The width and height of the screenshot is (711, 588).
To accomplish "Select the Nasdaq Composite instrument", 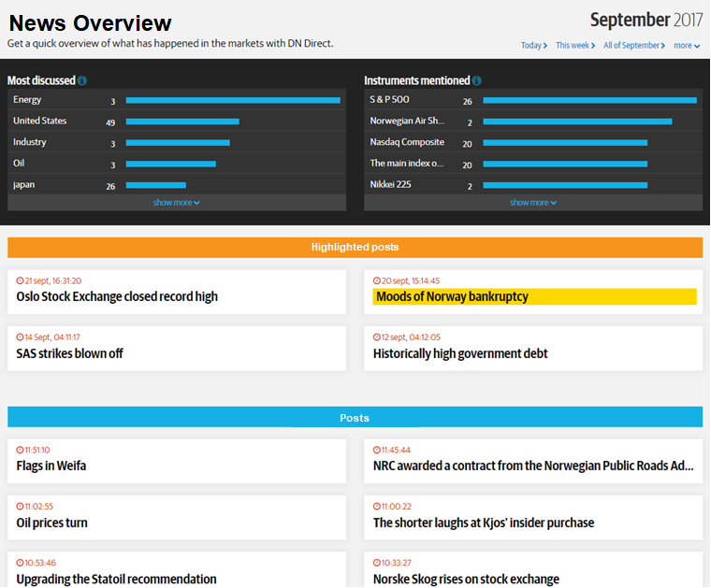I will 533,142.
